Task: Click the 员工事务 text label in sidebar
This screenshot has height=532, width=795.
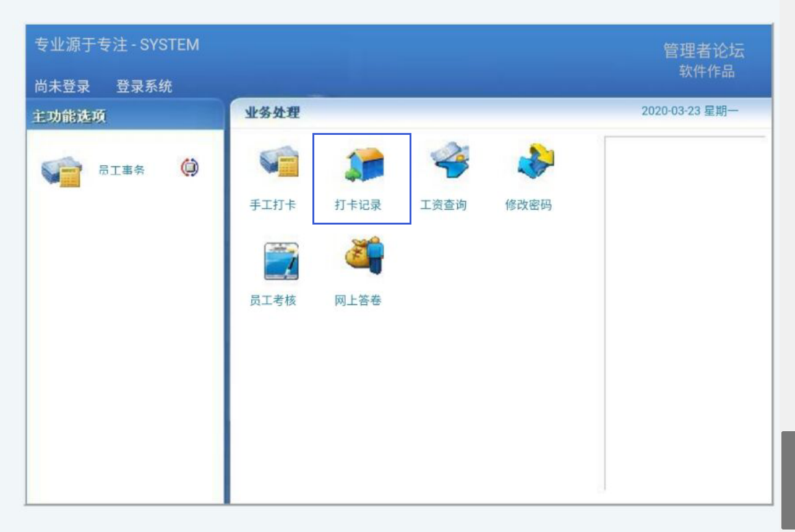Action: [x=121, y=170]
